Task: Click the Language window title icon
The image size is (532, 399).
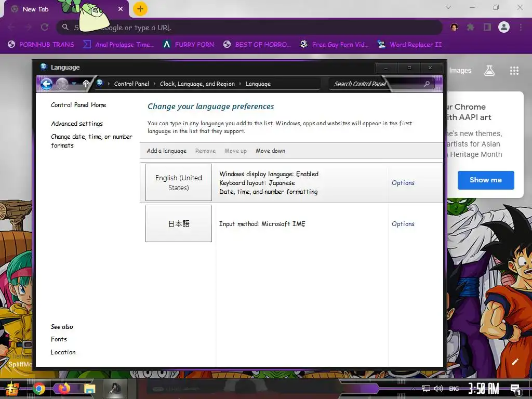Action: [x=44, y=67]
